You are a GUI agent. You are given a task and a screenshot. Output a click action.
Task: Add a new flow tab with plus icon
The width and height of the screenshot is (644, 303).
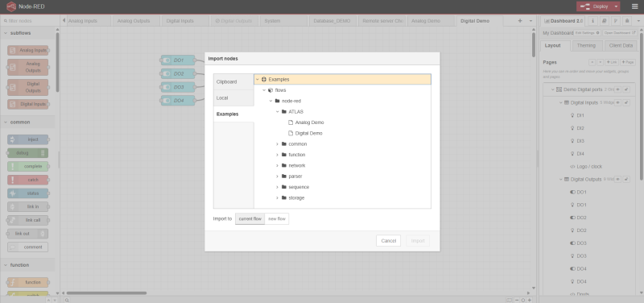pos(520,21)
